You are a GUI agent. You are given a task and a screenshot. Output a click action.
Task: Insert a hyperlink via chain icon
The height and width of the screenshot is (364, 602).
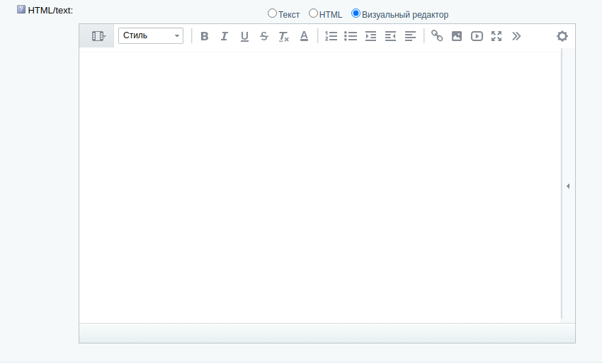tap(437, 36)
